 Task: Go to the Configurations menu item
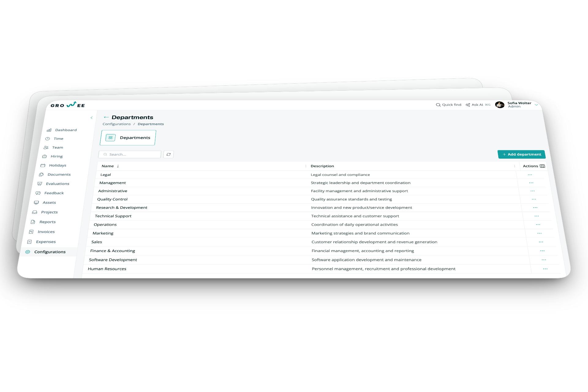click(x=50, y=252)
